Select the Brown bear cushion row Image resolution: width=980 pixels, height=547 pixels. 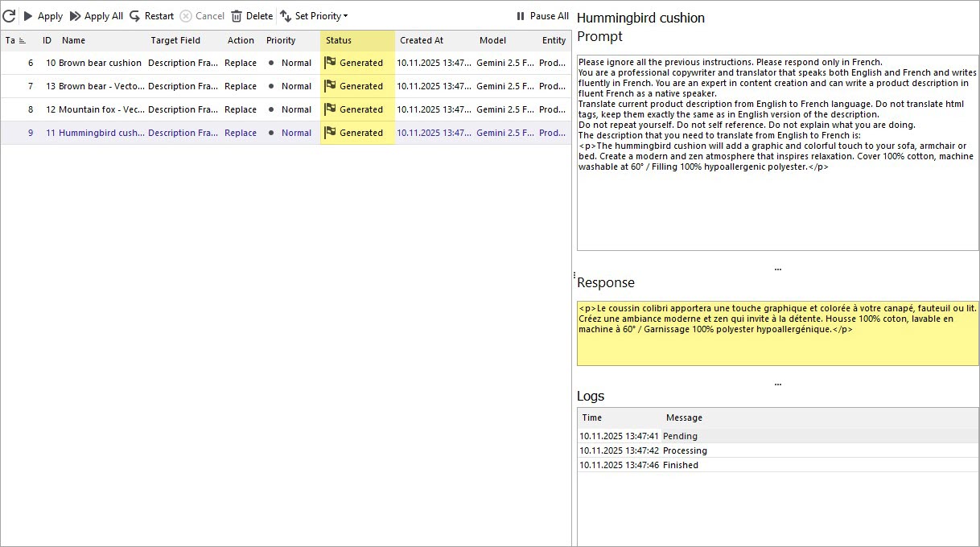click(286, 63)
